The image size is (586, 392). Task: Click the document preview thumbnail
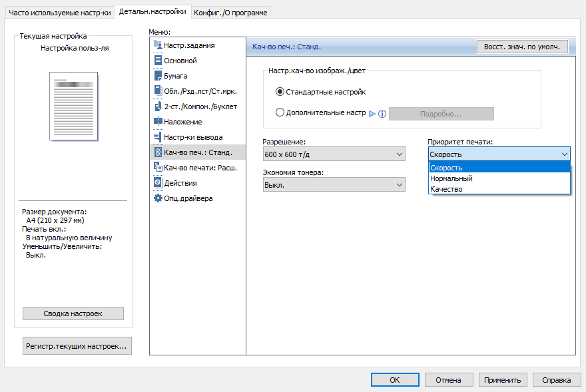click(x=74, y=106)
